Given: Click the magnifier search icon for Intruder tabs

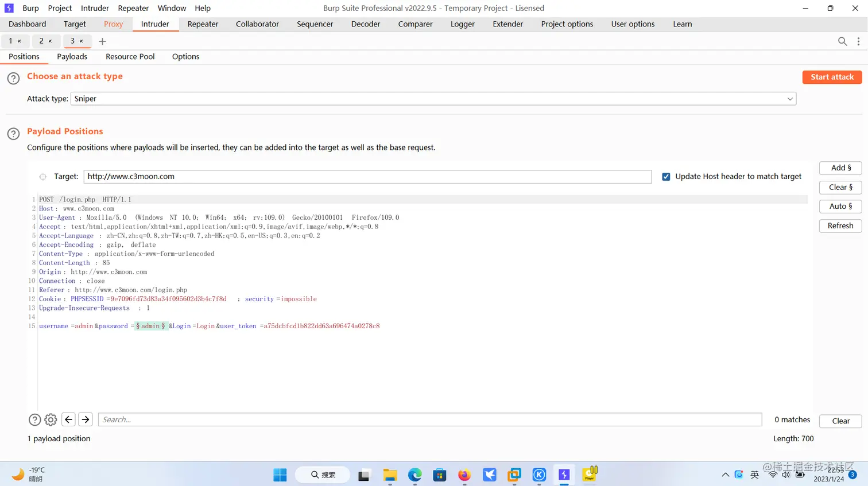Looking at the screenshot, I should point(842,41).
